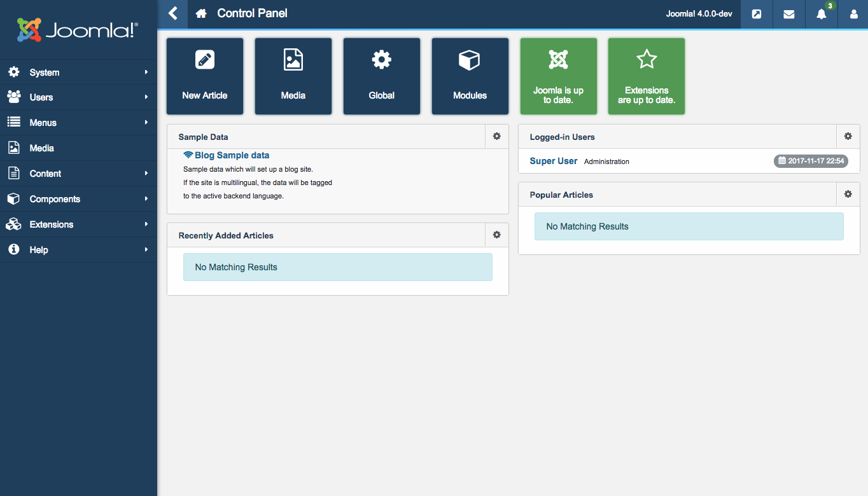Select Components in the sidebar menu
The image size is (868, 496).
click(x=78, y=199)
